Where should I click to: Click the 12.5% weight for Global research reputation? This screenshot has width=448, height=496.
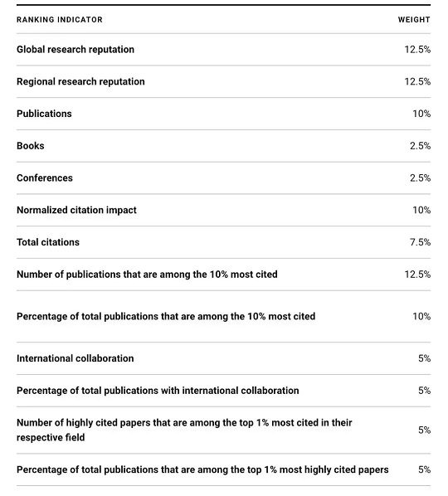pos(417,50)
